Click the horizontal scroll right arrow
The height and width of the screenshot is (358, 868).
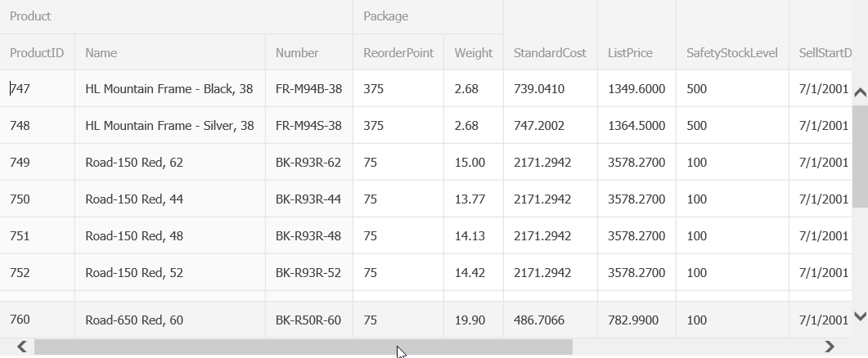(x=830, y=347)
